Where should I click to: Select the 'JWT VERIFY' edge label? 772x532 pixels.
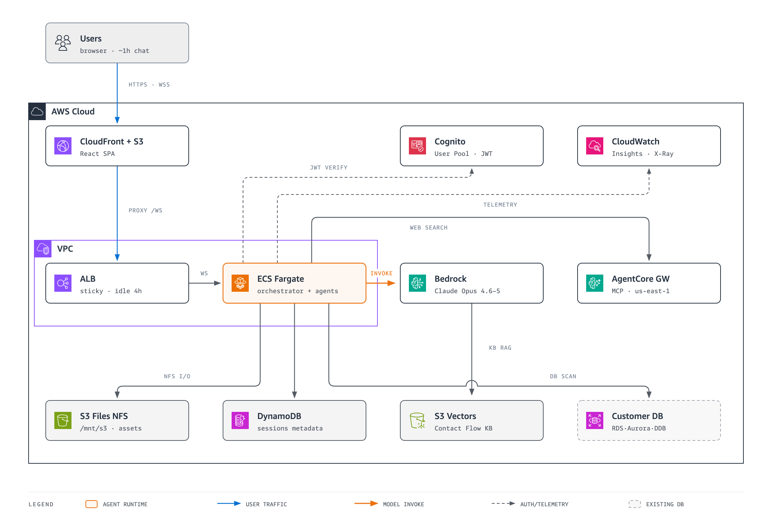[x=328, y=168]
